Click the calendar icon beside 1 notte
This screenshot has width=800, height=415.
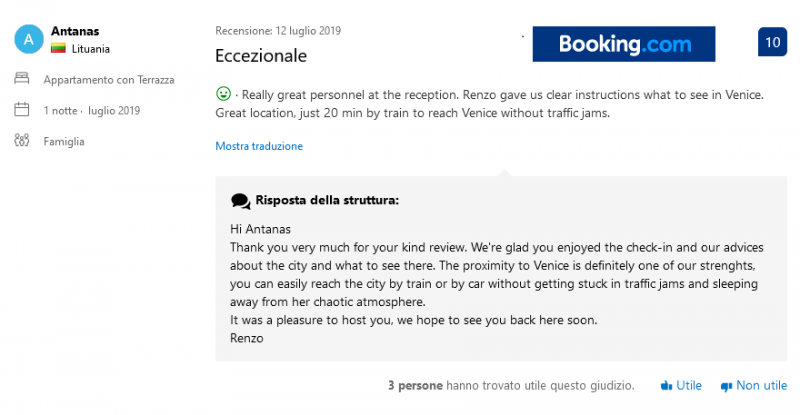[x=22, y=110]
